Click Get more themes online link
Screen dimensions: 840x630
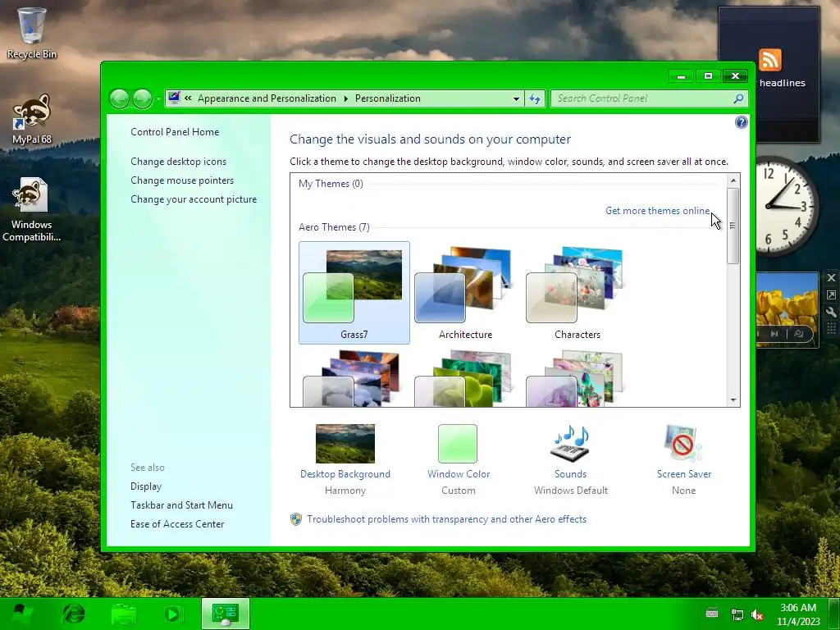(657, 211)
